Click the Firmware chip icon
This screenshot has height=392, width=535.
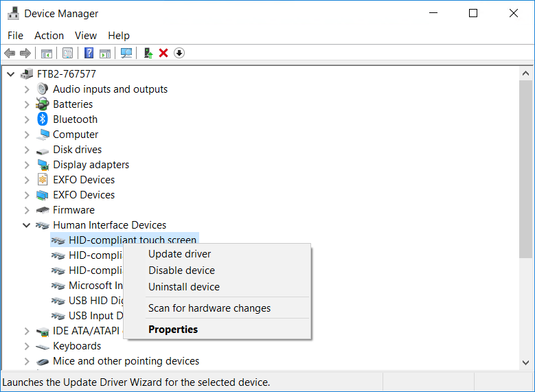point(43,210)
